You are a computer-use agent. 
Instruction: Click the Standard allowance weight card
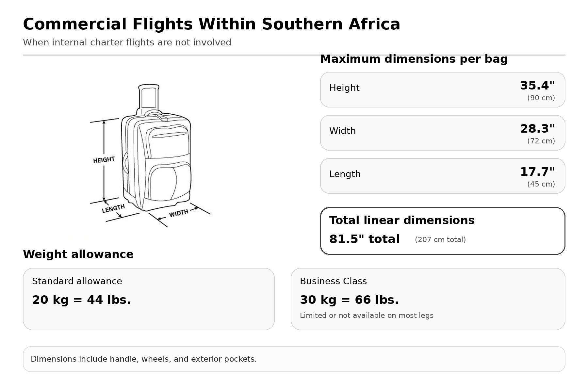click(x=149, y=299)
